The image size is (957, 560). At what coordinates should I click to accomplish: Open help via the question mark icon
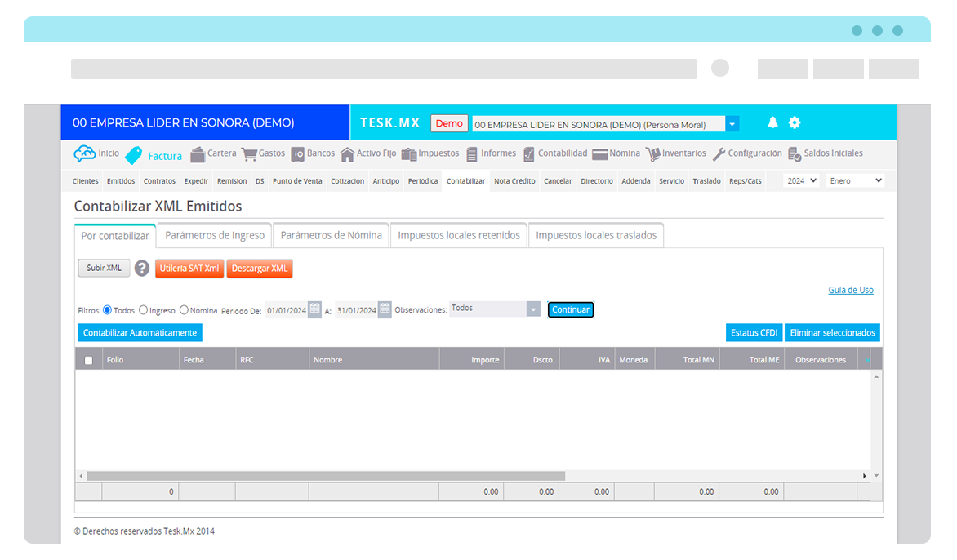tap(141, 268)
